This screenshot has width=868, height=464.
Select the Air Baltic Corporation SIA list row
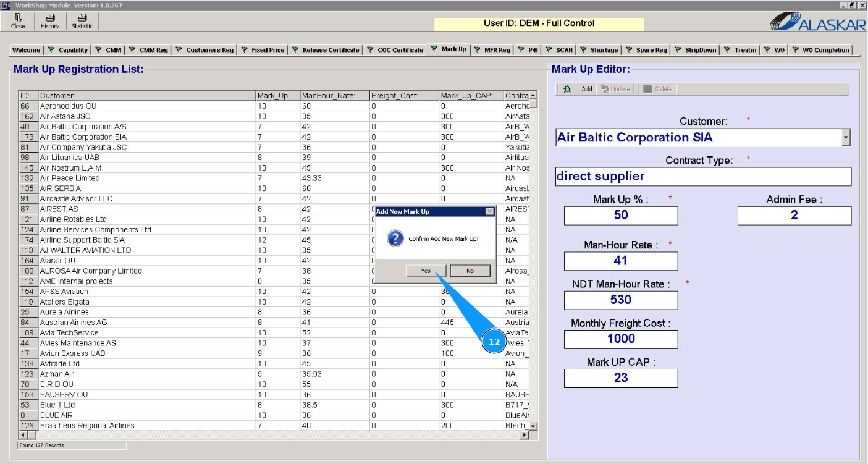tap(274, 137)
